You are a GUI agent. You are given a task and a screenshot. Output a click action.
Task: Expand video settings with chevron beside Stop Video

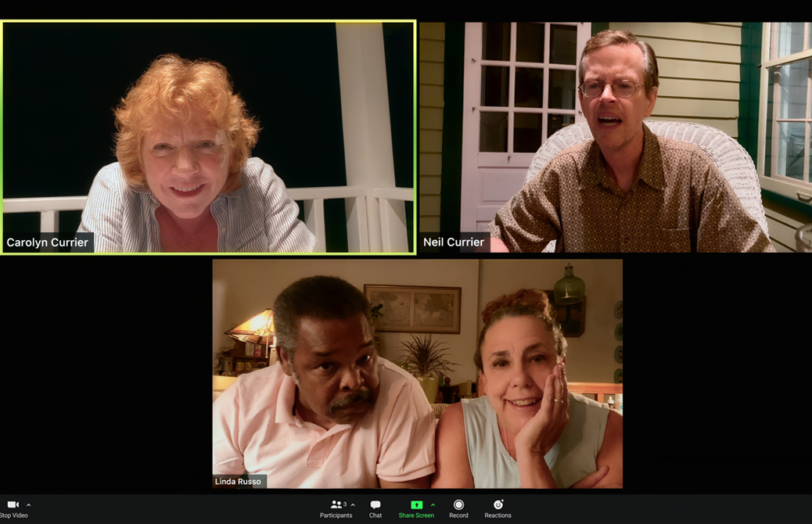[x=28, y=505]
